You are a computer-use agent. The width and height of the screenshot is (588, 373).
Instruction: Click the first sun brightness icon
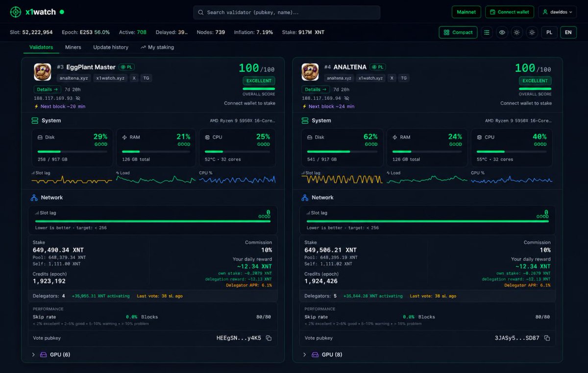point(516,32)
